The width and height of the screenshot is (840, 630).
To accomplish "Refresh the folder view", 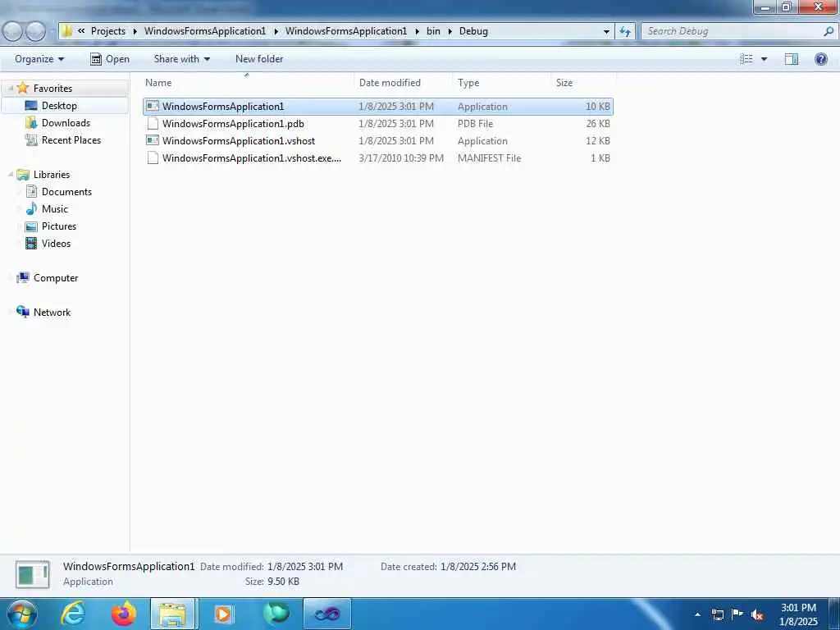I will point(624,32).
